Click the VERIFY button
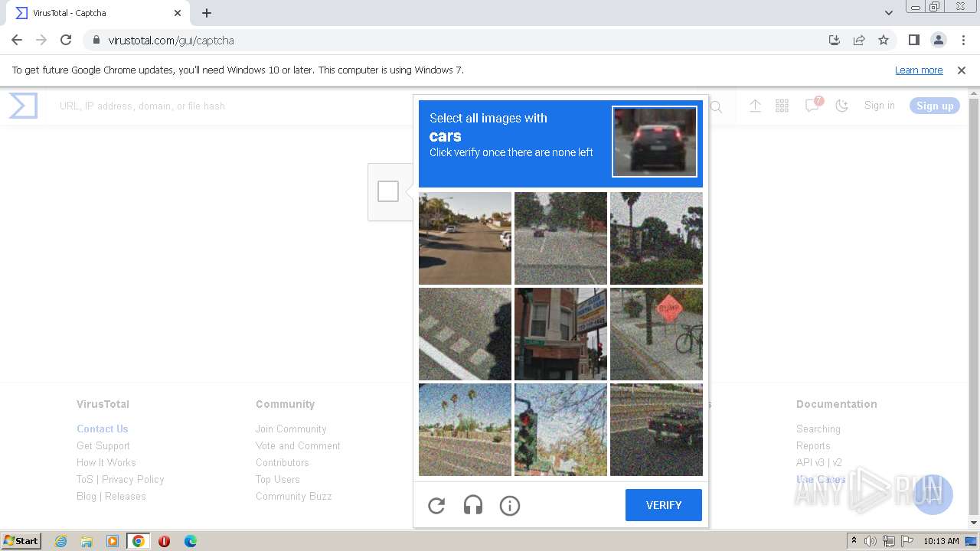The image size is (980, 551). tap(664, 505)
